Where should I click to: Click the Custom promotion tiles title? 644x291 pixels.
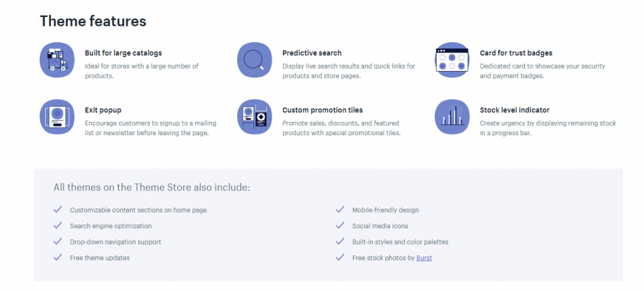pyautogui.click(x=323, y=110)
